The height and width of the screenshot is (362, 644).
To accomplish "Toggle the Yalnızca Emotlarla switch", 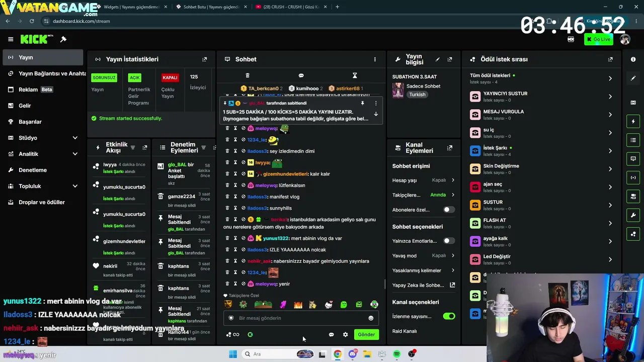I will pos(448,241).
